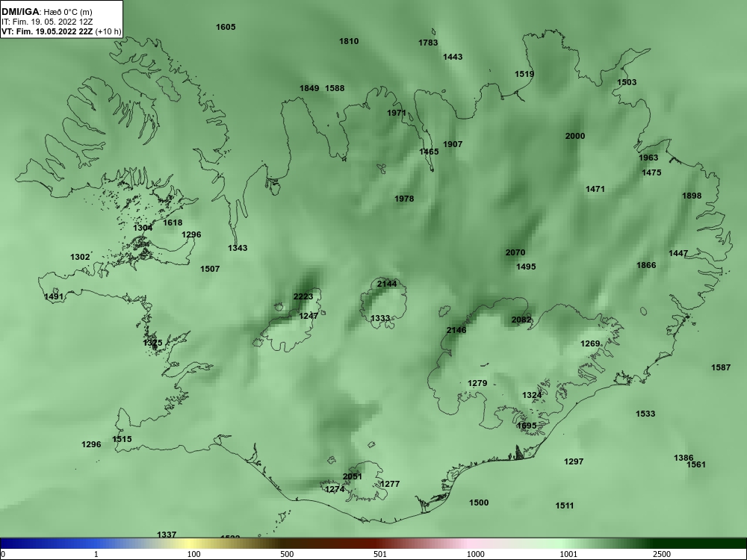Pick the offshore label 1561
Screen dimensions: 747x560
[696, 464]
